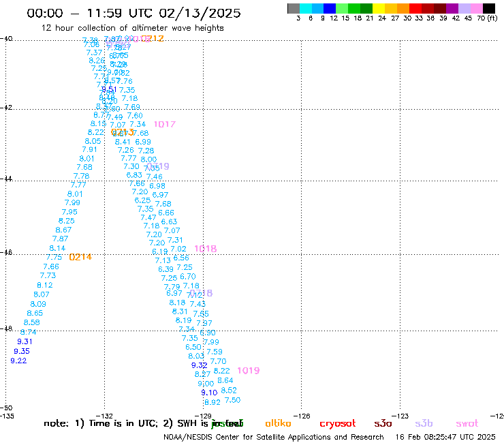
Task: Click the NOAA/NESDIS Center credit line
Action: 274,438
